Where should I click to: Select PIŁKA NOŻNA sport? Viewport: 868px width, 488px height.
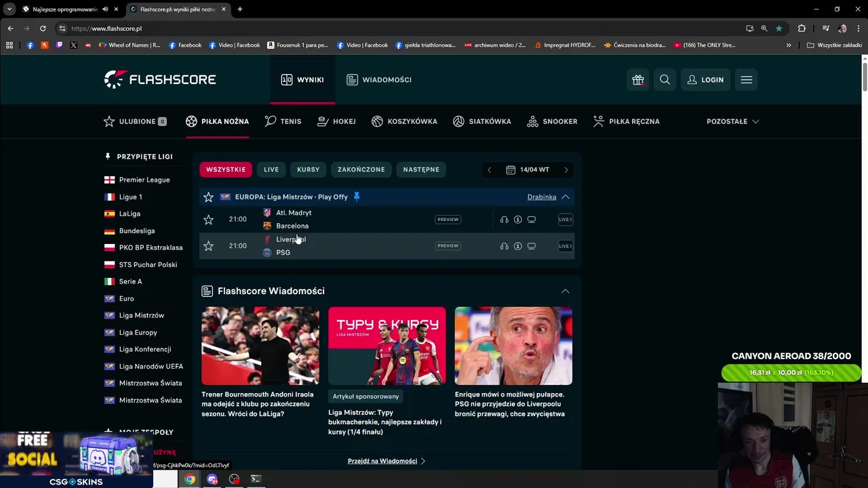click(217, 121)
